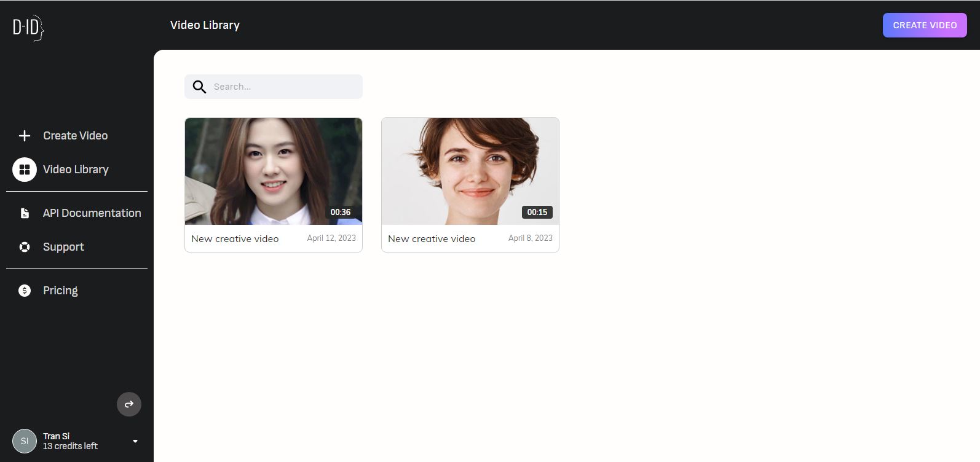Click the share arrow icon in sidebar
The height and width of the screenshot is (462, 980).
click(129, 404)
